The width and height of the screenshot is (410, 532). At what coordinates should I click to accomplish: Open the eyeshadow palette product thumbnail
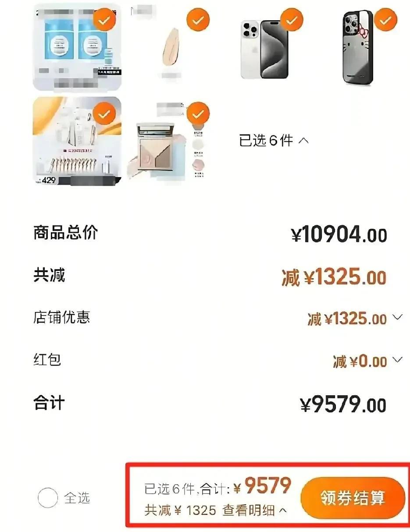171,142
